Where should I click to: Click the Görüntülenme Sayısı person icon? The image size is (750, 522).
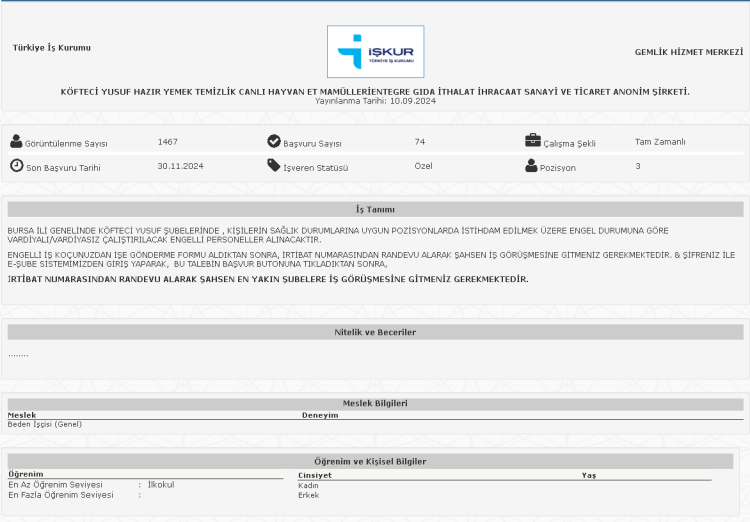click(16, 142)
